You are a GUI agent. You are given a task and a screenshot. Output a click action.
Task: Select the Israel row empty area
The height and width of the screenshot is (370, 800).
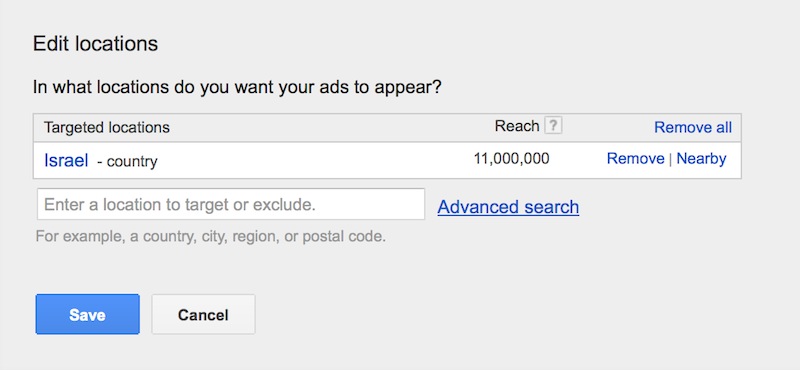(x=316, y=160)
